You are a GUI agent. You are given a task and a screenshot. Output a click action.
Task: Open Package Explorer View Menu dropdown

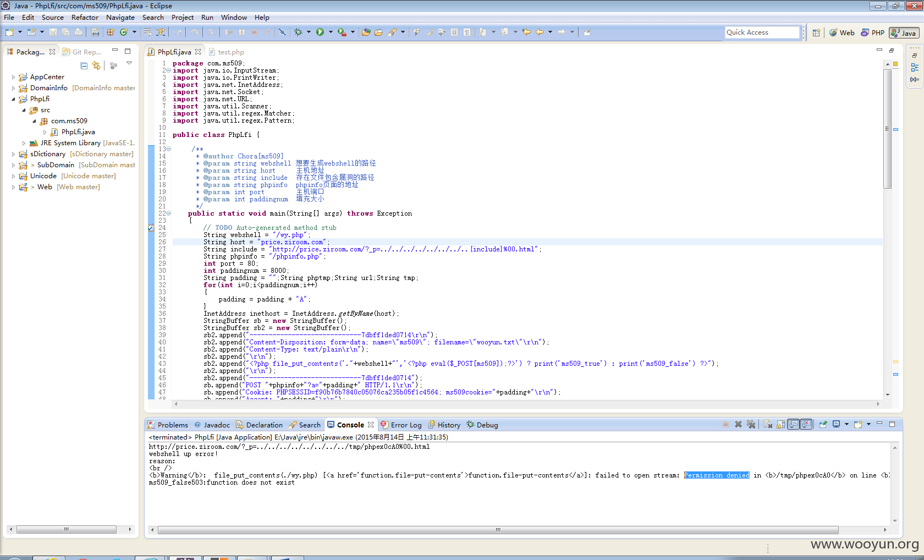click(129, 63)
